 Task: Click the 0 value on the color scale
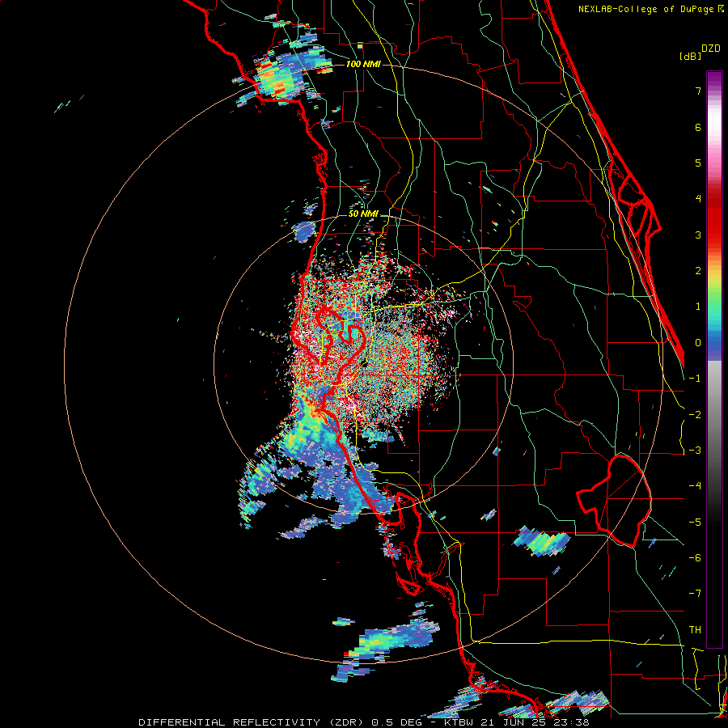point(698,343)
